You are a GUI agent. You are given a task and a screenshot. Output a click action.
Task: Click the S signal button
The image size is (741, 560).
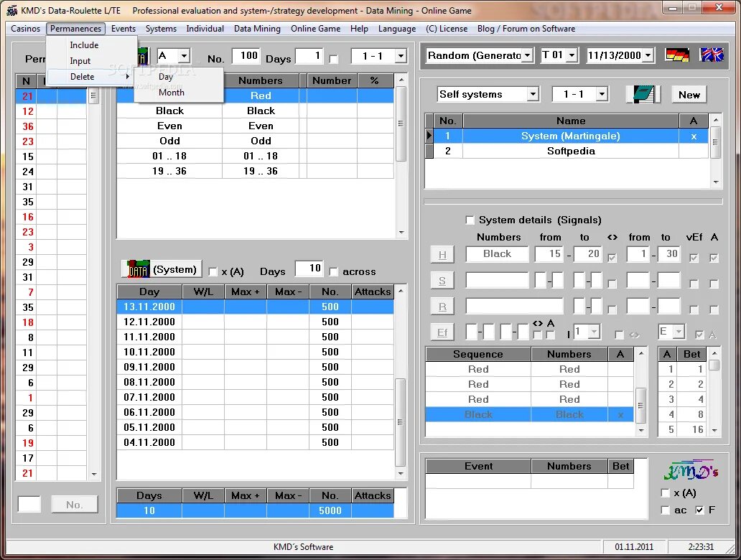(442, 280)
